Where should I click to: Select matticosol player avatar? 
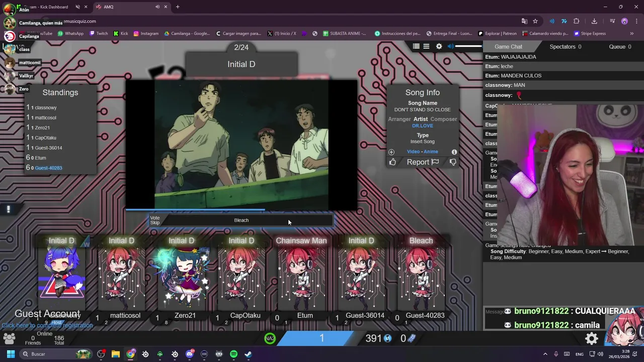121,277
